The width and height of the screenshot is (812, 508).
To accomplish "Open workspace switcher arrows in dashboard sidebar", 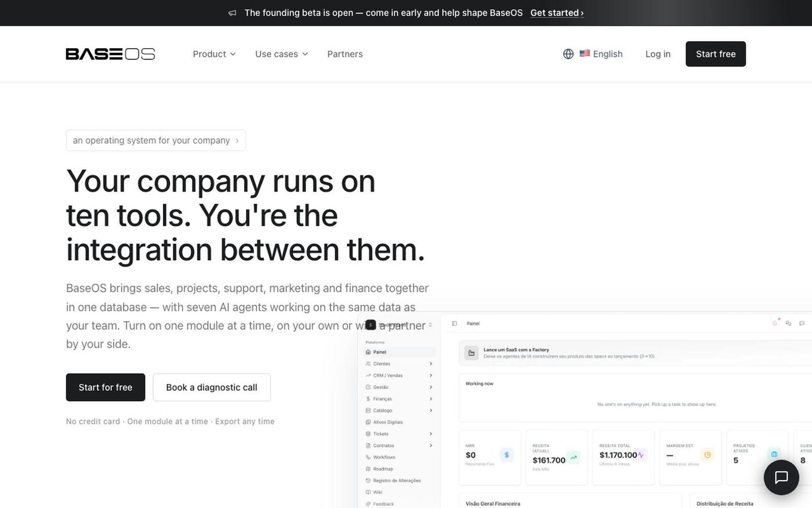I will [x=430, y=325].
